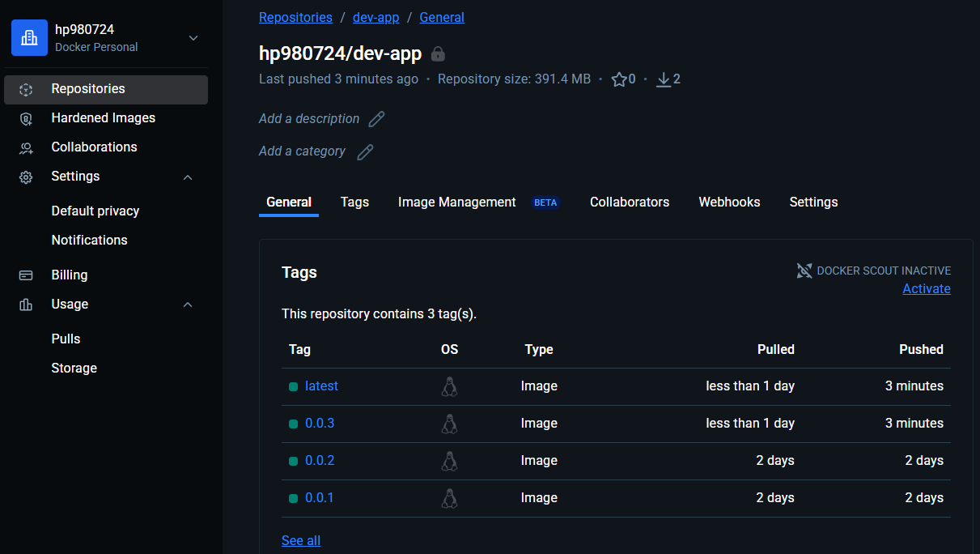
Task: Click the pencil icon beside Add a category
Action: [x=366, y=151]
